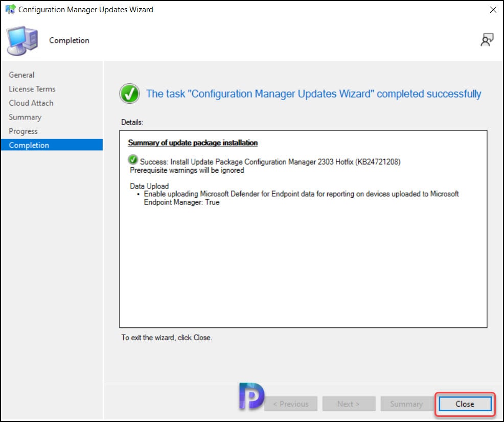Click the completed successfully heading text
Viewport: 504px width, 422px height.
(313, 94)
